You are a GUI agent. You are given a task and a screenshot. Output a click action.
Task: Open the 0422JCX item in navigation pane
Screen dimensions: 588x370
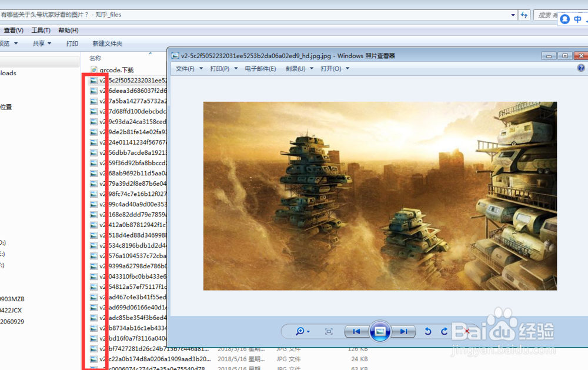pos(11,311)
